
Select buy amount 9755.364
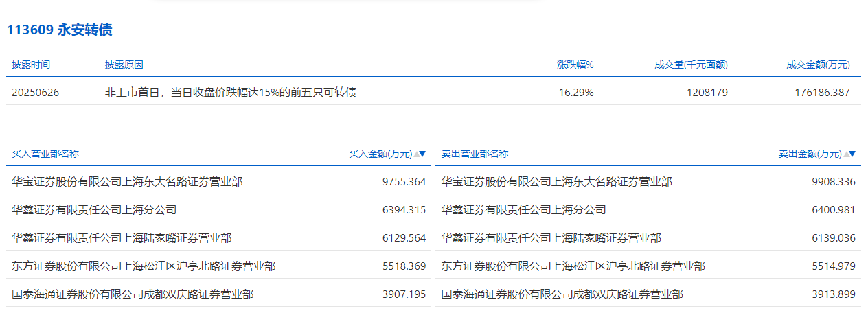tap(404, 182)
